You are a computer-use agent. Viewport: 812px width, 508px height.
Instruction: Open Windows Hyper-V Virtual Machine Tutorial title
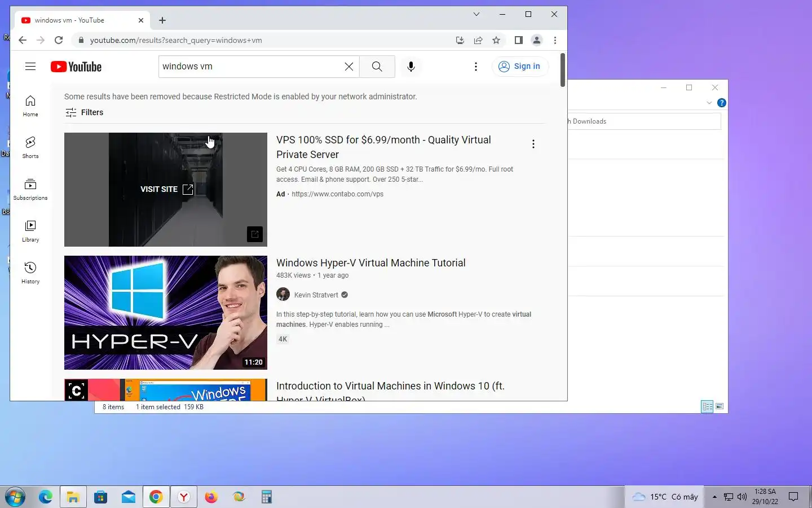[370, 263]
